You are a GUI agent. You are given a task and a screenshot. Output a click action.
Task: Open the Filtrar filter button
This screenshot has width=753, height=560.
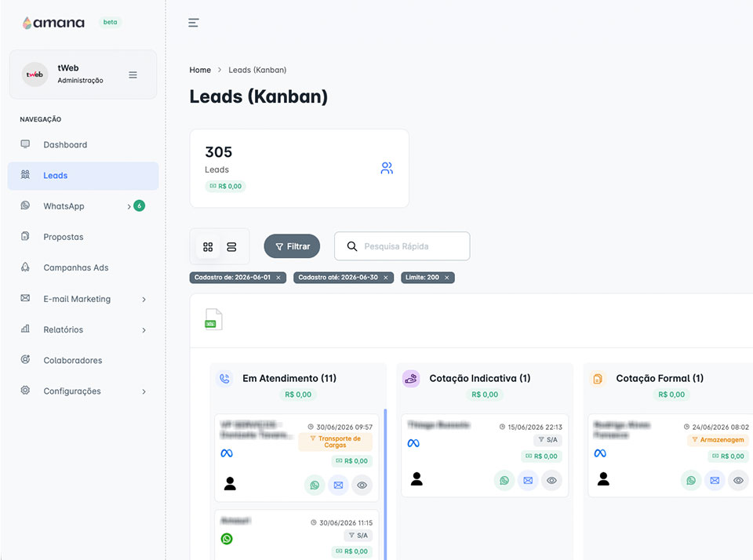(292, 246)
